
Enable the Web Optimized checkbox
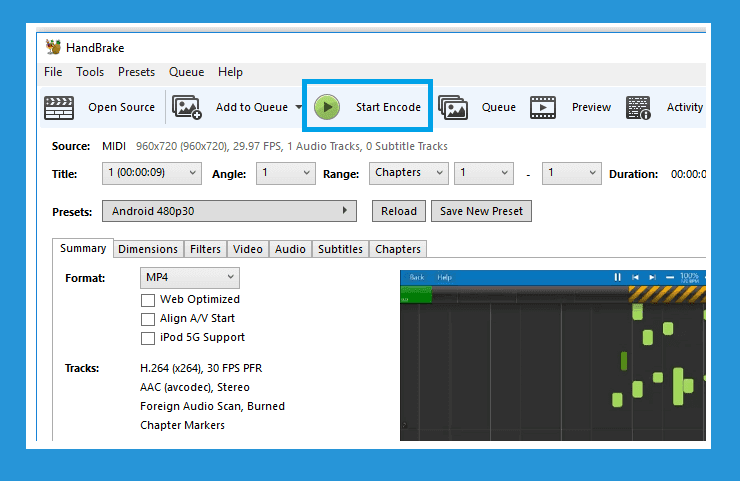point(148,300)
